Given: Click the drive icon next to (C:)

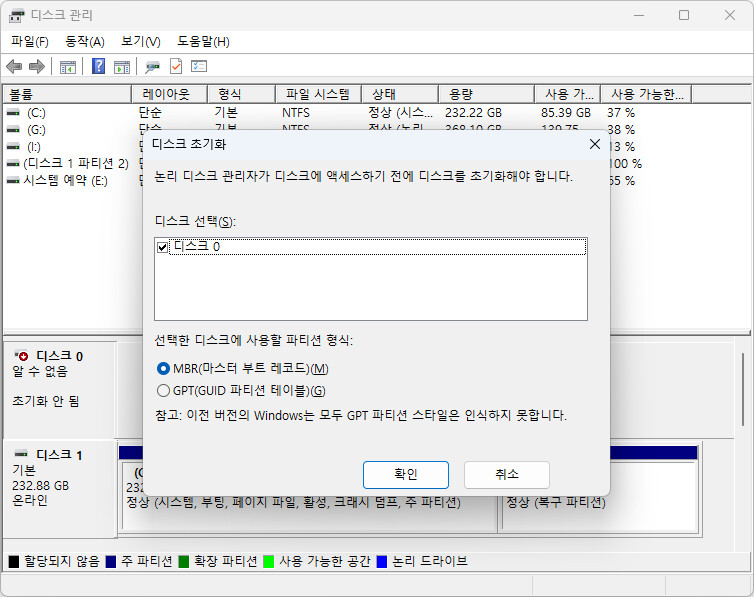Looking at the screenshot, I should 13,112.
